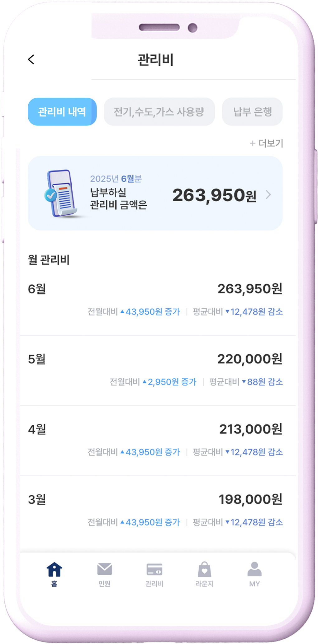Go to the MY profile icon

[x=254, y=570]
